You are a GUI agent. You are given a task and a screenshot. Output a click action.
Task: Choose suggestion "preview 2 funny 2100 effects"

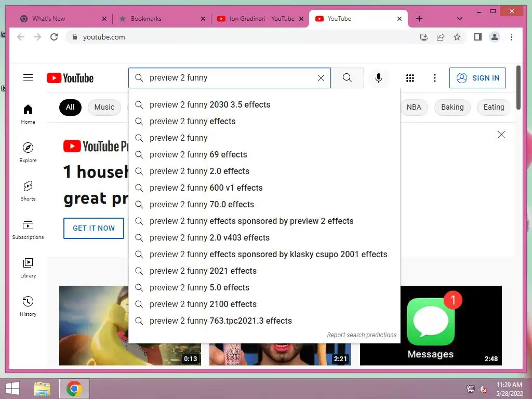(x=264, y=304)
